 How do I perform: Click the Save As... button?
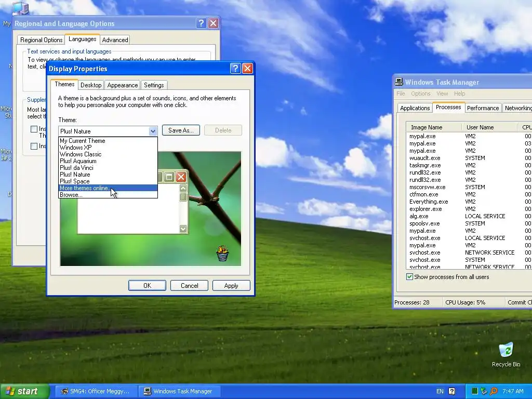pyautogui.click(x=181, y=130)
